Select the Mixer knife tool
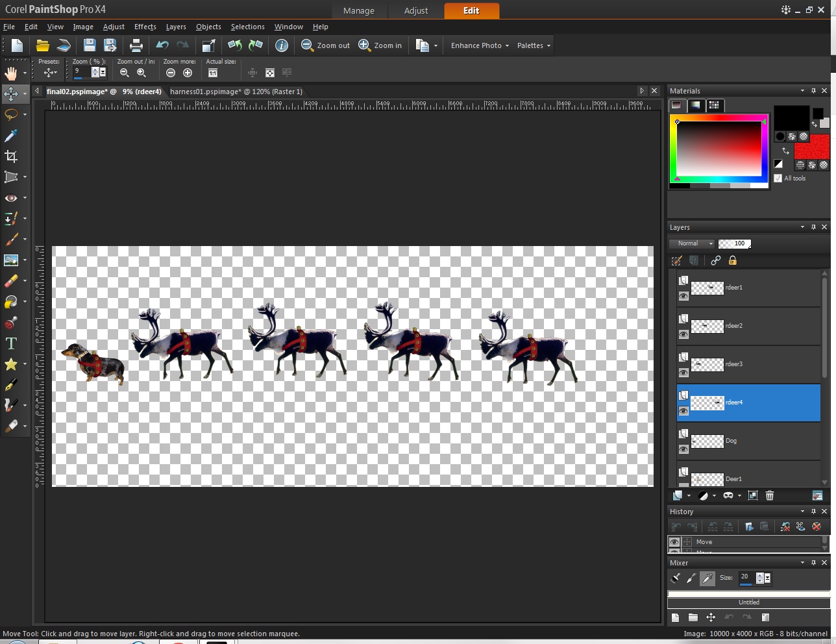 click(691, 578)
